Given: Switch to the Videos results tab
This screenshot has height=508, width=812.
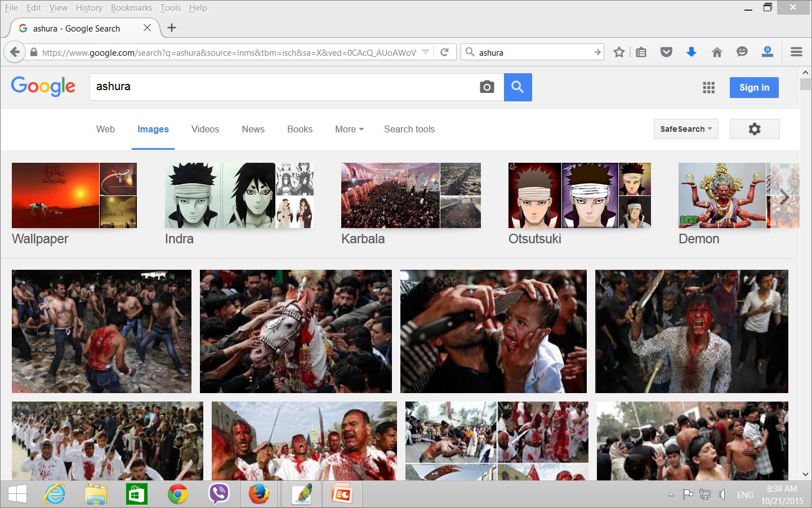Looking at the screenshot, I should tap(205, 129).
